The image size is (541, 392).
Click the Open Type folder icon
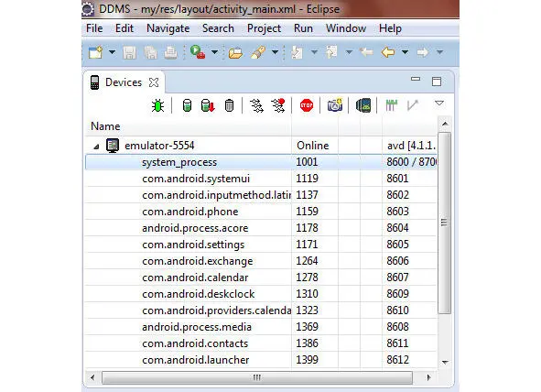tap(235, 53)
